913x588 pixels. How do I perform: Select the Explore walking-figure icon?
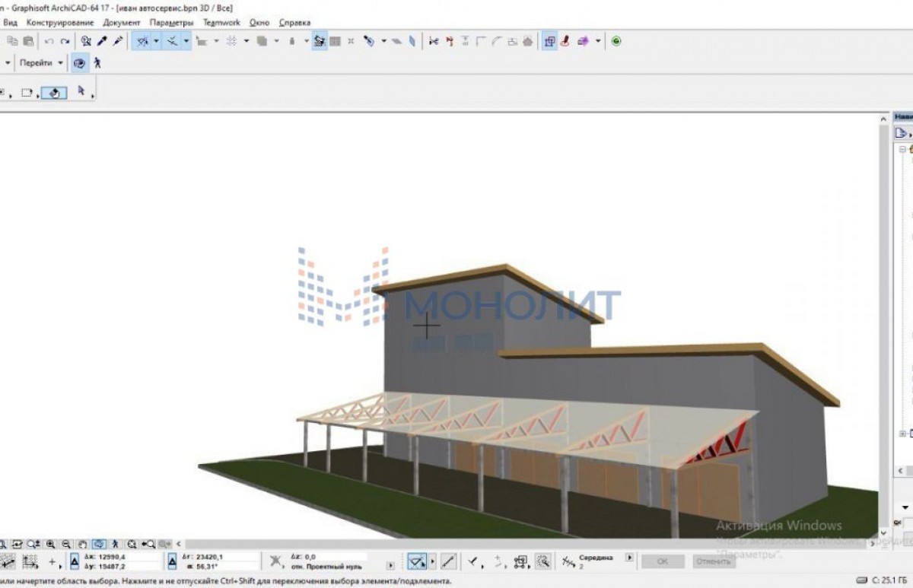click(97, 63)
